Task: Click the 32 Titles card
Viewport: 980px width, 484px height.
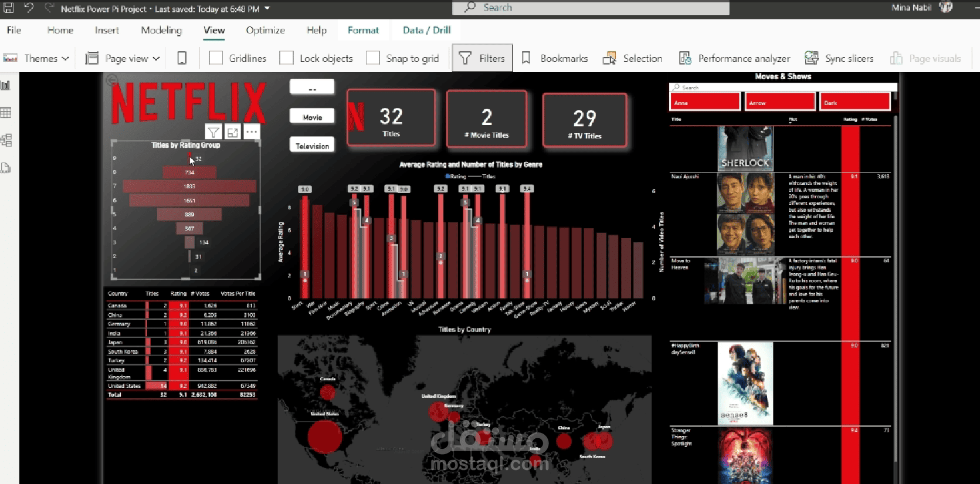Action: point(391,117)
